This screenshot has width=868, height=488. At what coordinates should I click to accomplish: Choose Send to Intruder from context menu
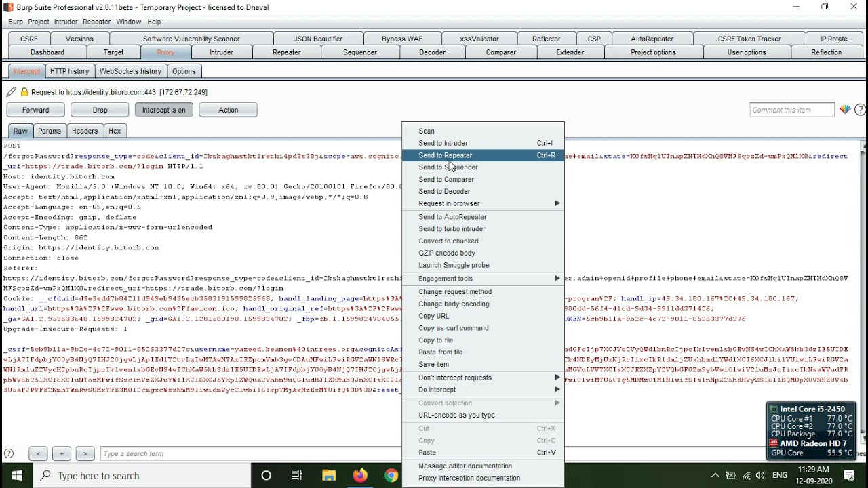pyautogui.click(x=483, y=143)
